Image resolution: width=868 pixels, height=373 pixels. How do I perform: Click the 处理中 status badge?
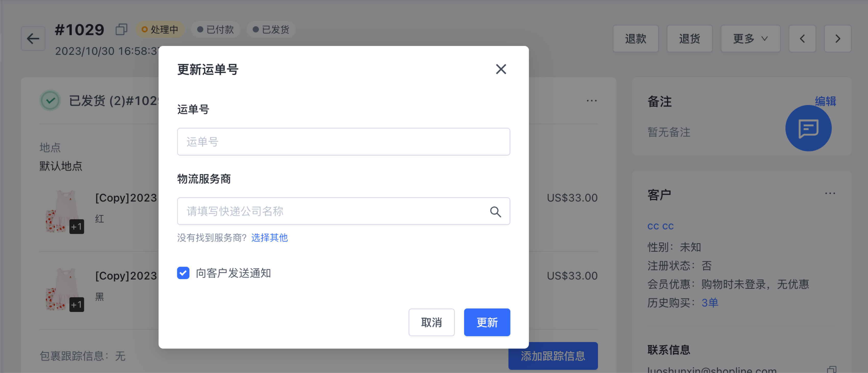tap(160, 29)
